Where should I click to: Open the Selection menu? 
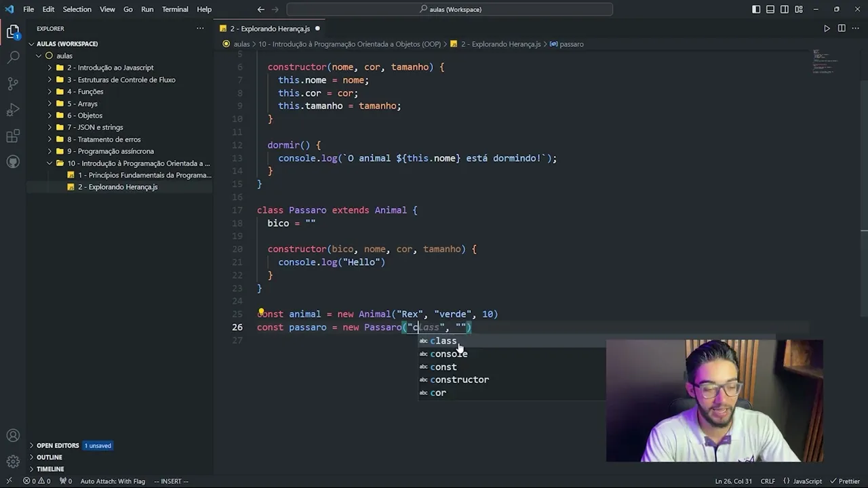click(x=77, y=9)
